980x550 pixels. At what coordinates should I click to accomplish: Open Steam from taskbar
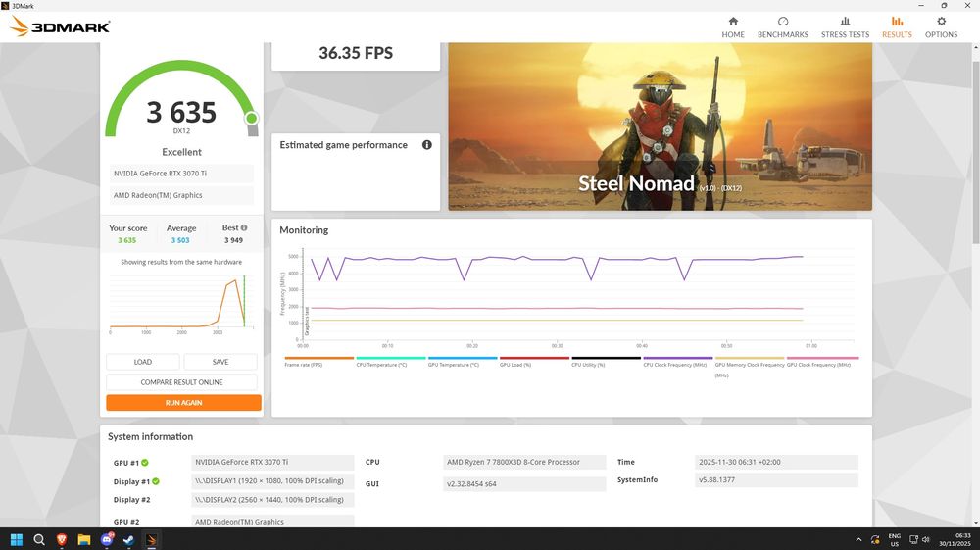[x=128, y=539]
